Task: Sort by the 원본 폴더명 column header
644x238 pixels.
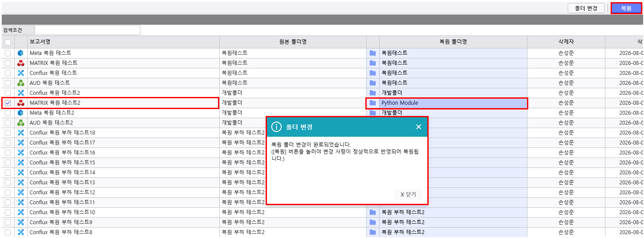Action: click(293, 42)
